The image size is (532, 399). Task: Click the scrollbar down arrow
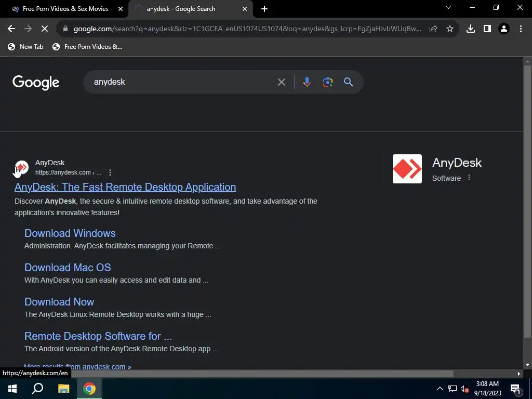527,365
